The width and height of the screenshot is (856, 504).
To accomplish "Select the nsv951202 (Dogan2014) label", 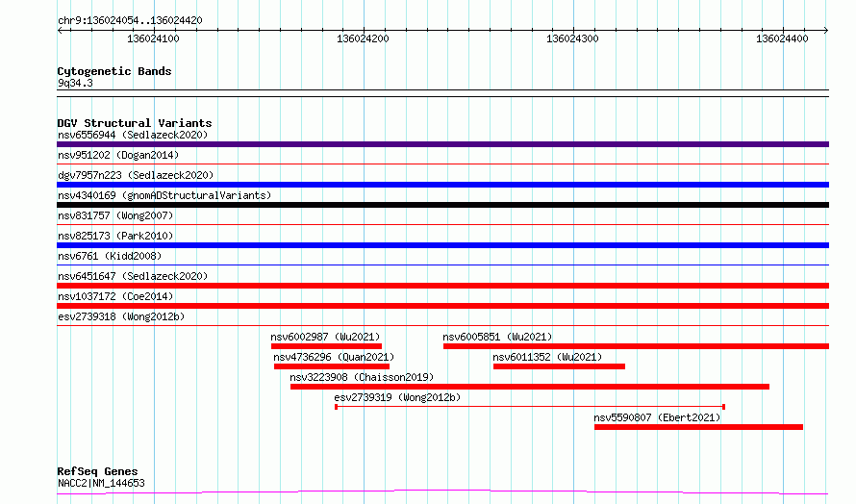I will coord(118,155).
